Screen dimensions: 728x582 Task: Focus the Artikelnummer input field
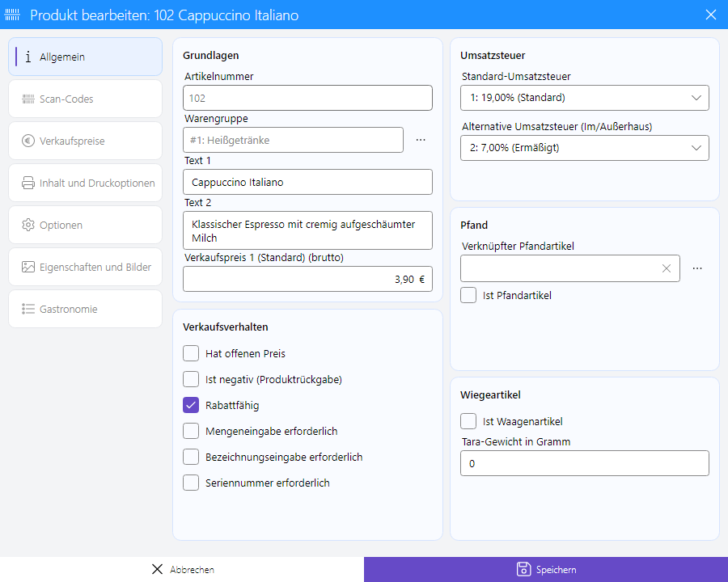tap(308, 98)
